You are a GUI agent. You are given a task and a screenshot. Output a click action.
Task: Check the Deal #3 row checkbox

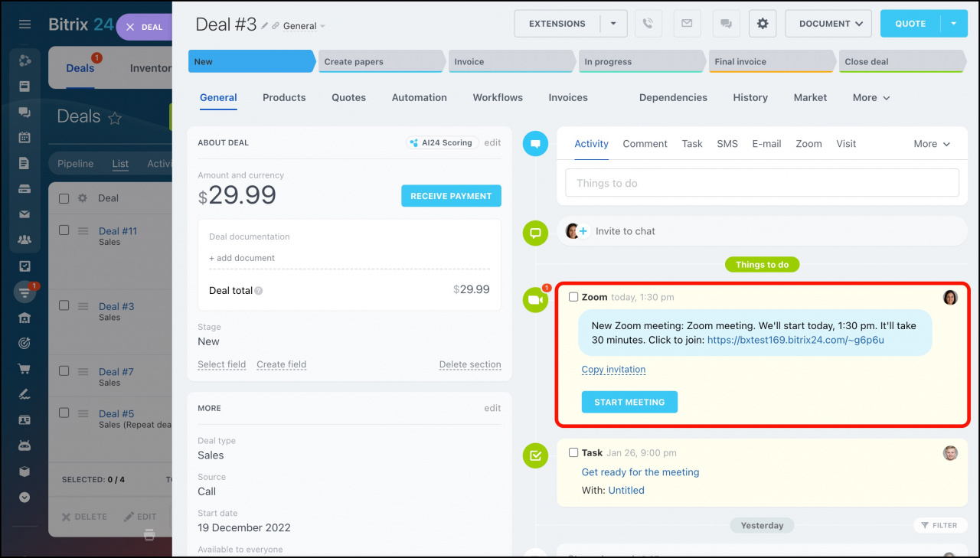(x=64, y=305)
